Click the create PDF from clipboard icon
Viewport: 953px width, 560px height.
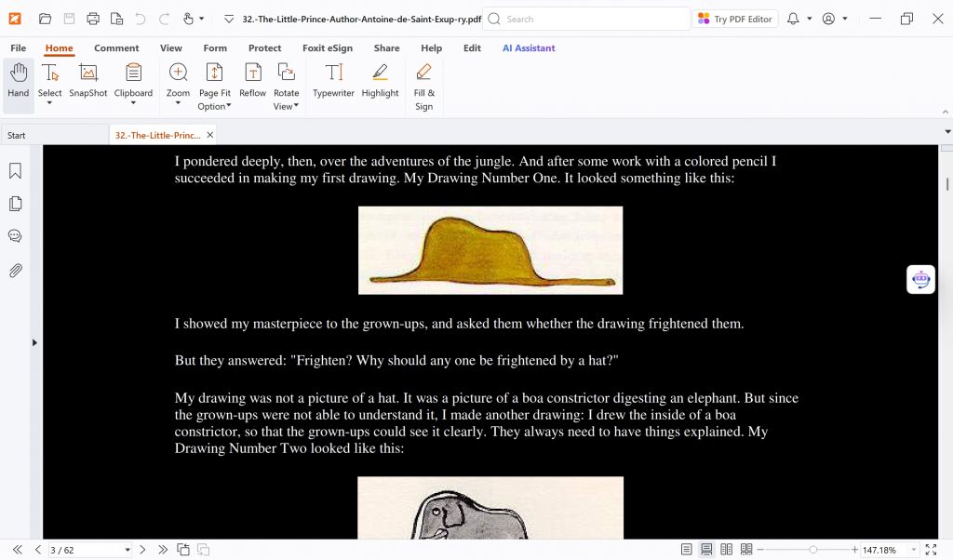click(x=116, y=19)
